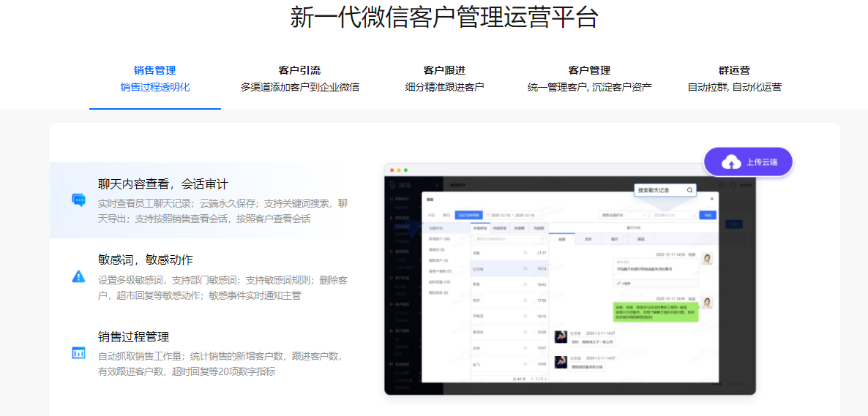Select the 销售过程管理 feature heading
868x416 pixels.
pyautogui.click(x=133, y=336)
